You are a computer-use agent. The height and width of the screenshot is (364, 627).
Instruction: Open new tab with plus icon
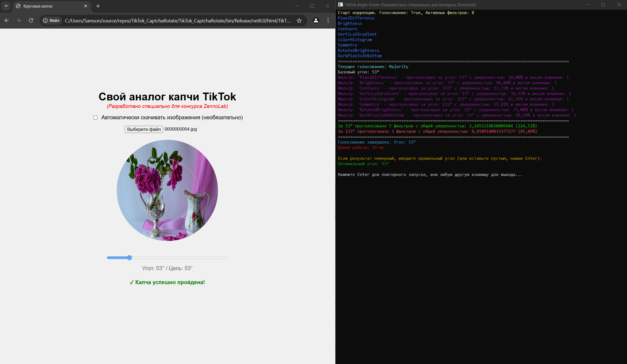pos(98,6)
